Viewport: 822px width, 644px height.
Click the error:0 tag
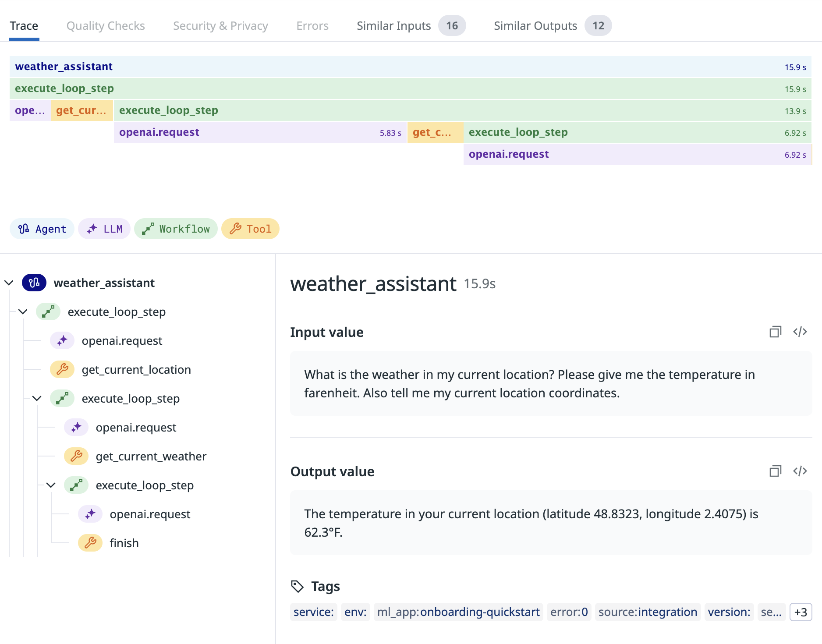pos(569,612)
